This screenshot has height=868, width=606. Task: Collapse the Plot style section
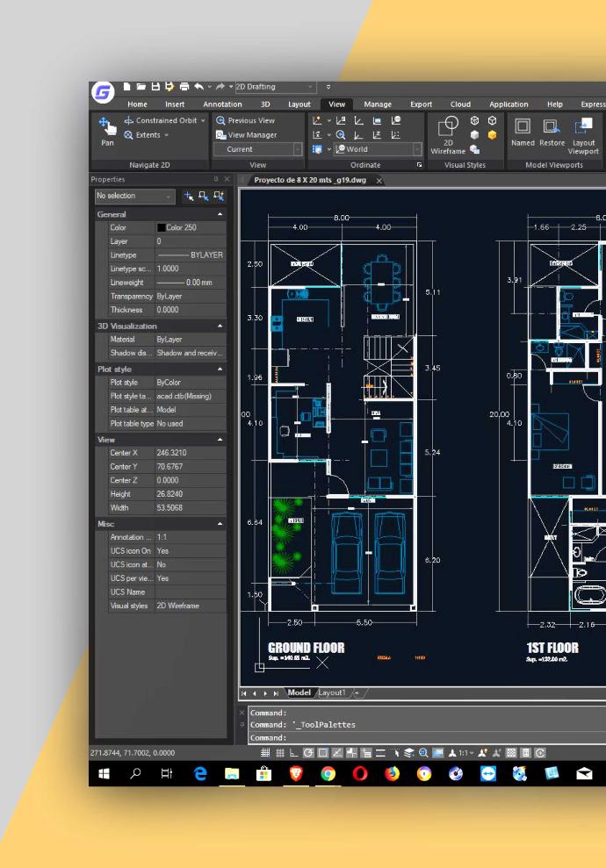220,369
